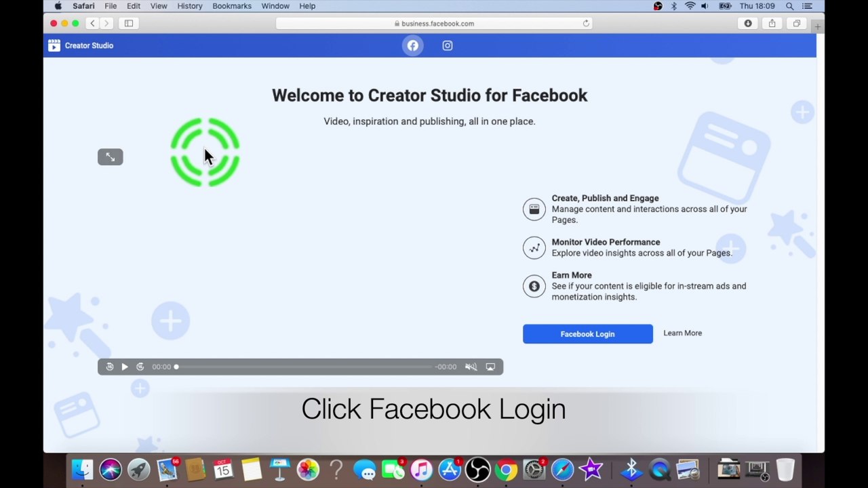868x488 pixels.
Task: Show all Safari tabs overview
Action: coord(797,23)
